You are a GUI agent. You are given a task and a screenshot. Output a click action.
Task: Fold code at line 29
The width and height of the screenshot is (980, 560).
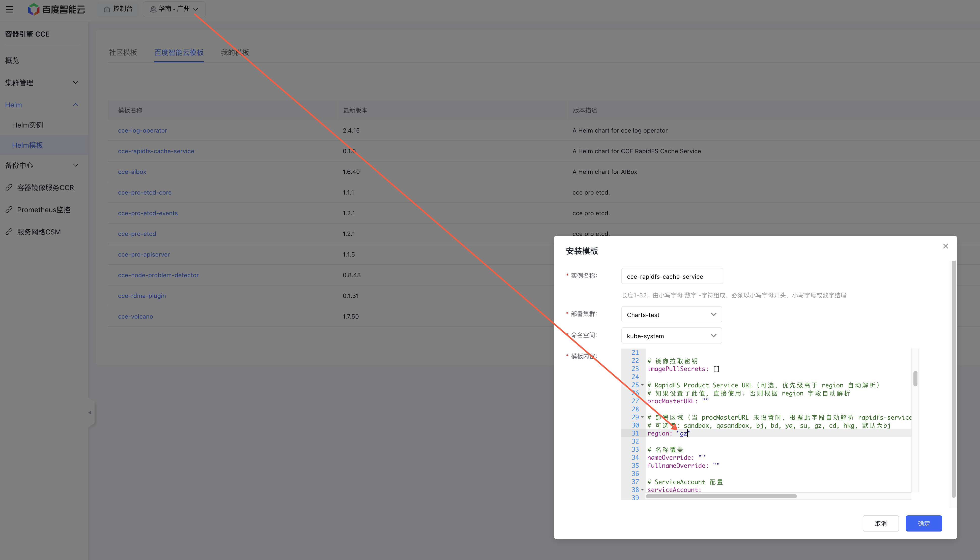pos(642,417)
